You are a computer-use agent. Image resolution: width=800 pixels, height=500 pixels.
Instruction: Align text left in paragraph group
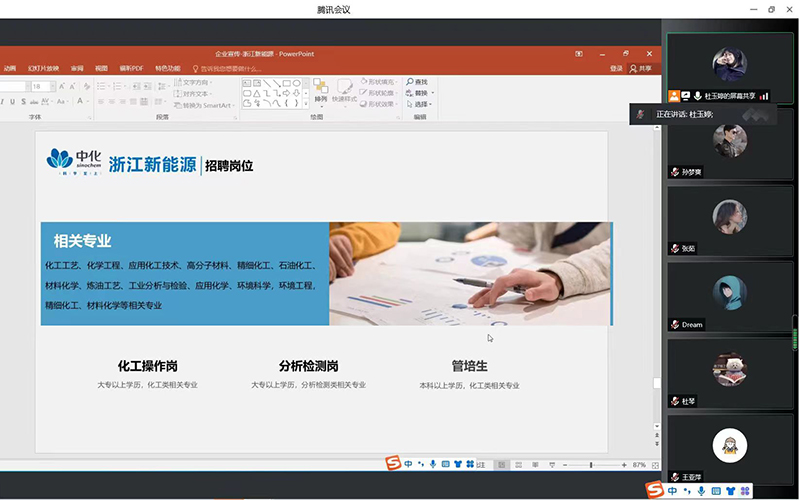(x=101, y=102)
